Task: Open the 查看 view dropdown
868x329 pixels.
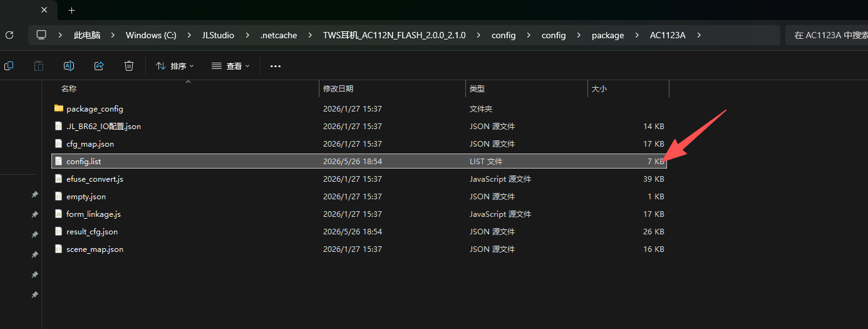Action: 231,66
